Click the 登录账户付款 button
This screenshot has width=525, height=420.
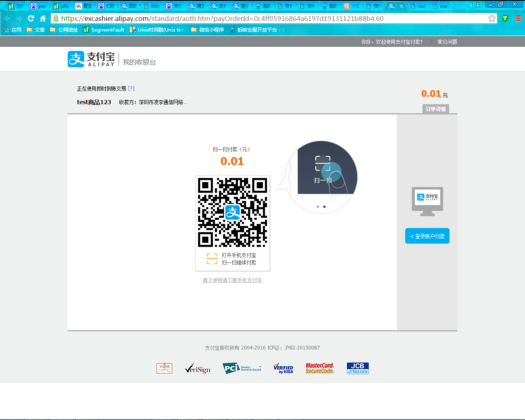tap(427, 236)
